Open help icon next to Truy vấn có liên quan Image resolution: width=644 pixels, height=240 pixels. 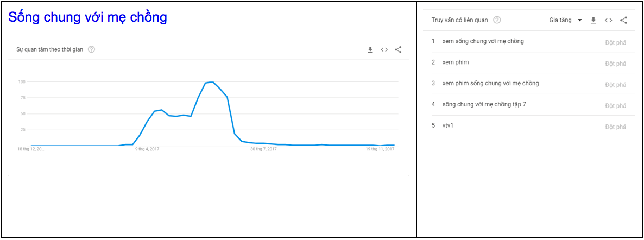[497, 20]
